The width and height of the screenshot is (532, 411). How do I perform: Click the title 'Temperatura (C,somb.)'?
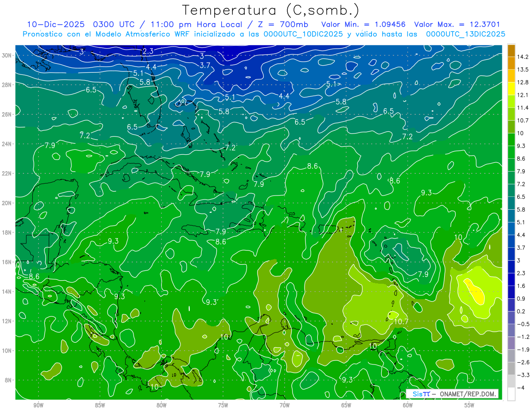coord(271,10)
